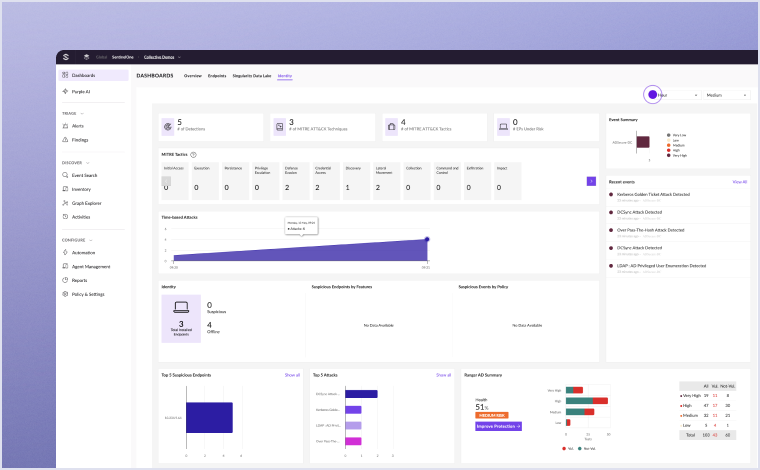Open the Graph Explorer page
760x470 pixels.
point(87,203)
